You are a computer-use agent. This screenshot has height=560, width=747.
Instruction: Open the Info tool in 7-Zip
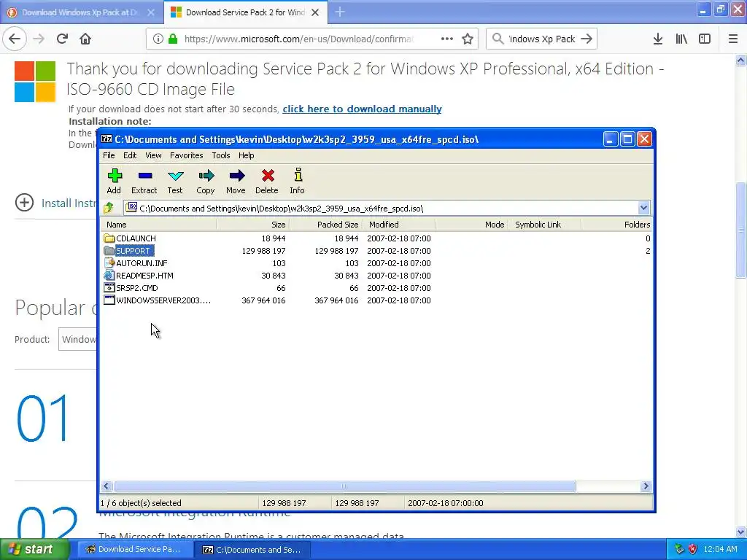298,181
